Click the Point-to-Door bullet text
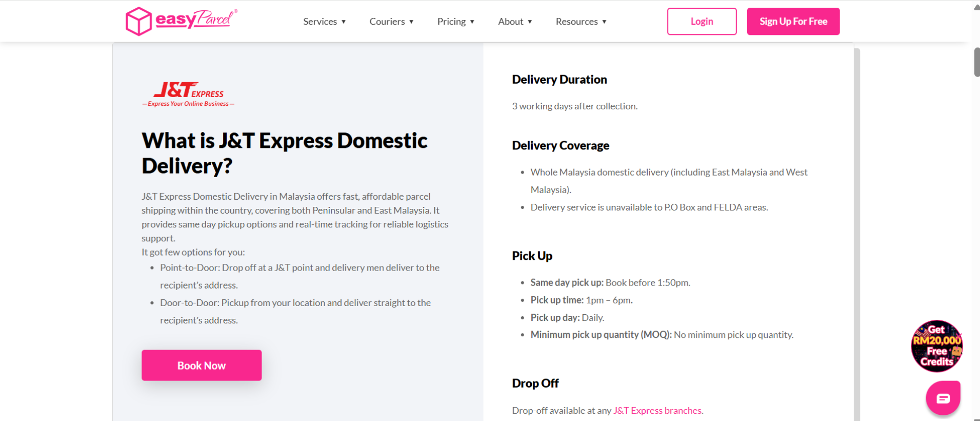980x421 pixels. coord(300,276)
